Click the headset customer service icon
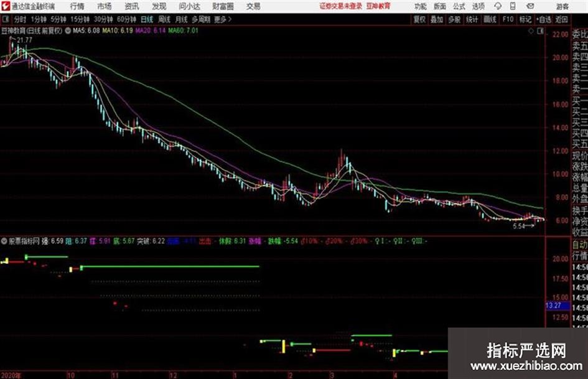 (x=498, y=6)
